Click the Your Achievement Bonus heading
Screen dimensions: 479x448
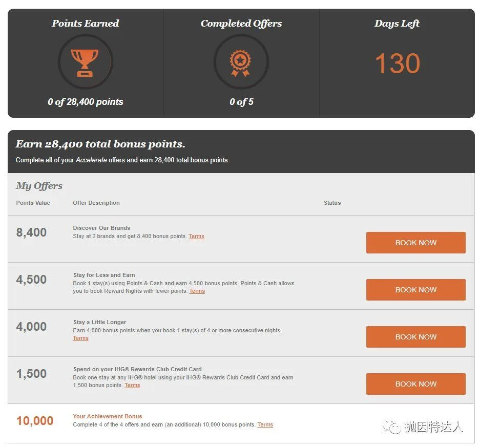pos(108,416)
